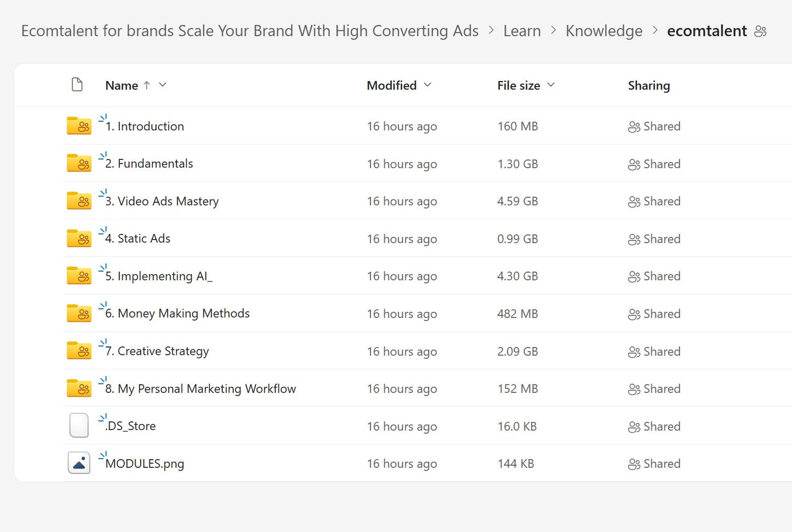Viewport: 792px width, 532px height.
Task: Open the 4. Static Ads folder icon
Action: pos(79,238)
